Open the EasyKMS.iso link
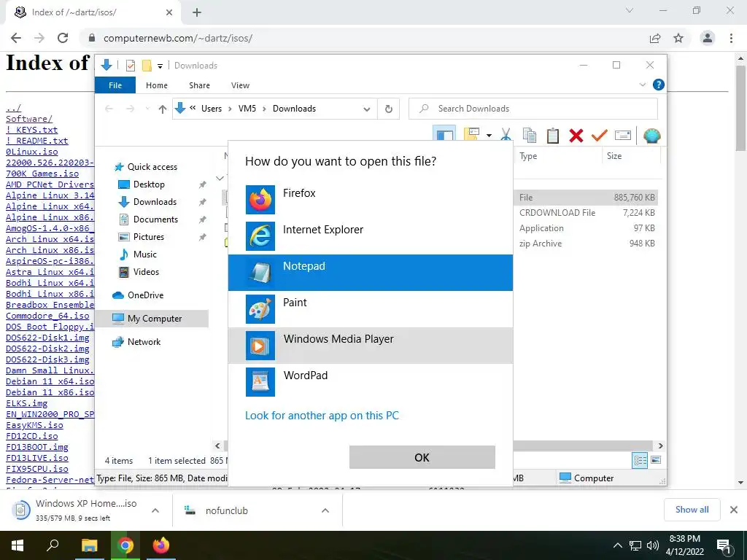The height and width of the screenshot is (560, 747). [x=34, y=425]
